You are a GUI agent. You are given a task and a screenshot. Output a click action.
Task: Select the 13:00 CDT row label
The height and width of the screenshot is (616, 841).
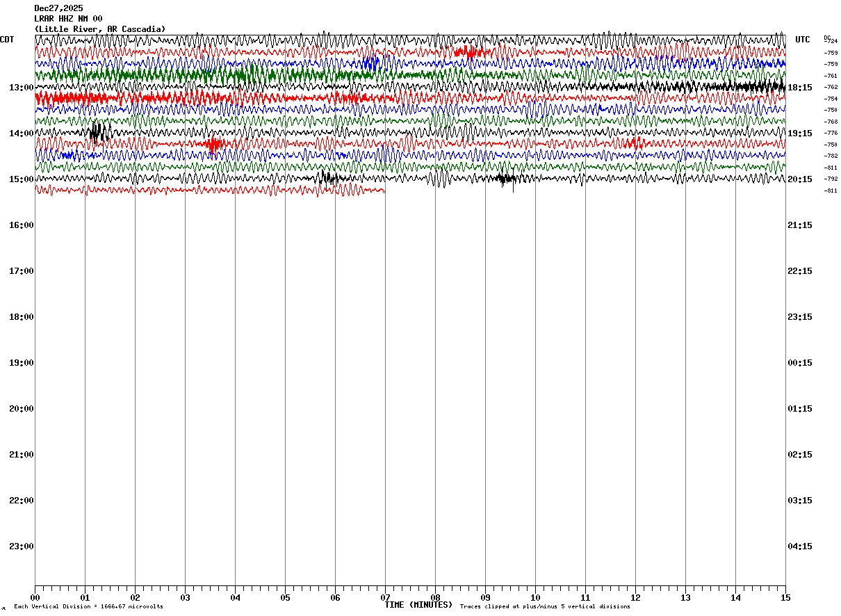(x=22, y=88)
